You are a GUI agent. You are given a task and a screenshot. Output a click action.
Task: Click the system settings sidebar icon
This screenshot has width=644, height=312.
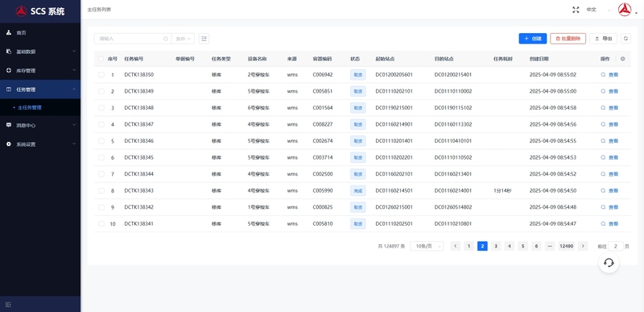pos(9,144)
